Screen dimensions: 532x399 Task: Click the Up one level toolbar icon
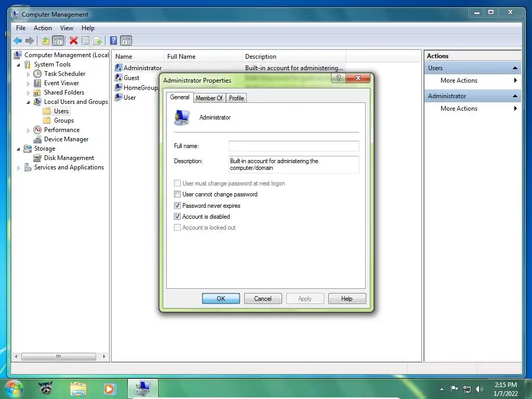point(46,41)
